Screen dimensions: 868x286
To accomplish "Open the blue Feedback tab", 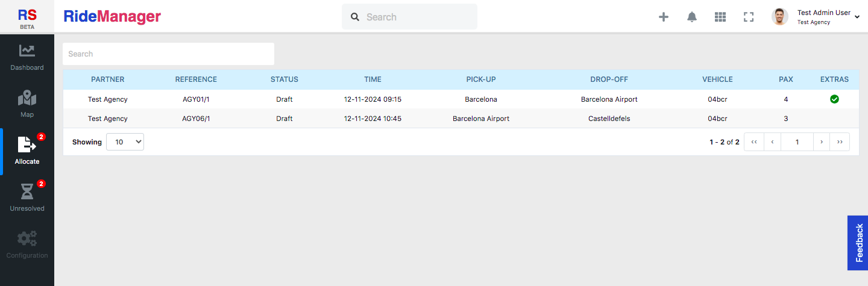I will click(858, 243).
